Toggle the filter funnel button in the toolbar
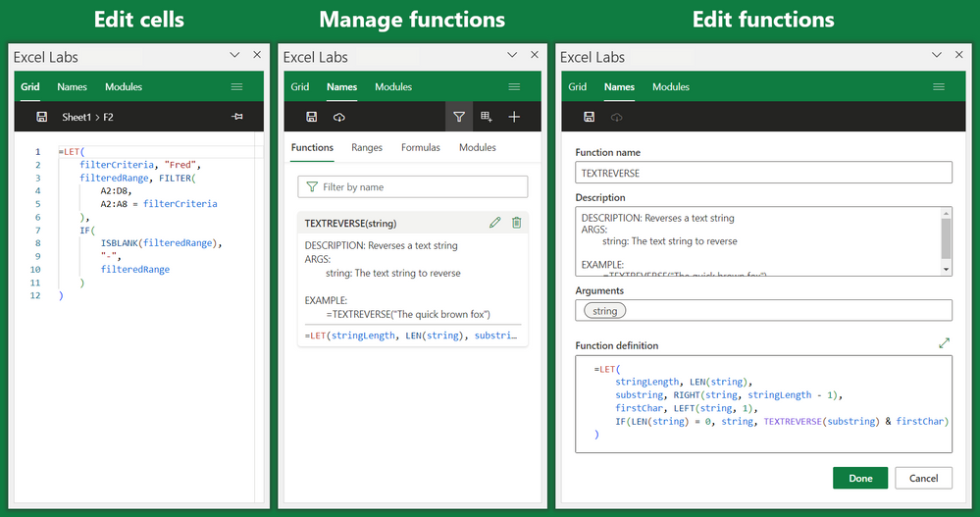Viewport: 980px width, 517px height. [x=458, y=117]
